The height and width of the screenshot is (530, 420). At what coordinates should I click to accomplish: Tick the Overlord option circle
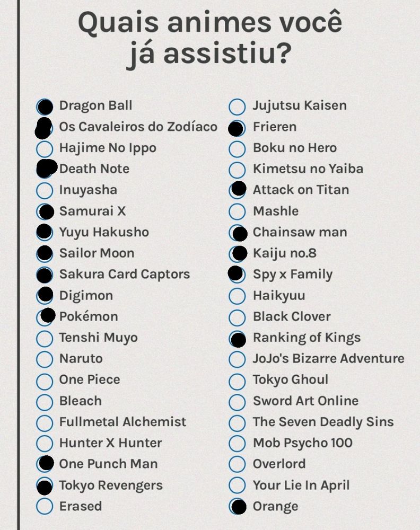[237, 464]
